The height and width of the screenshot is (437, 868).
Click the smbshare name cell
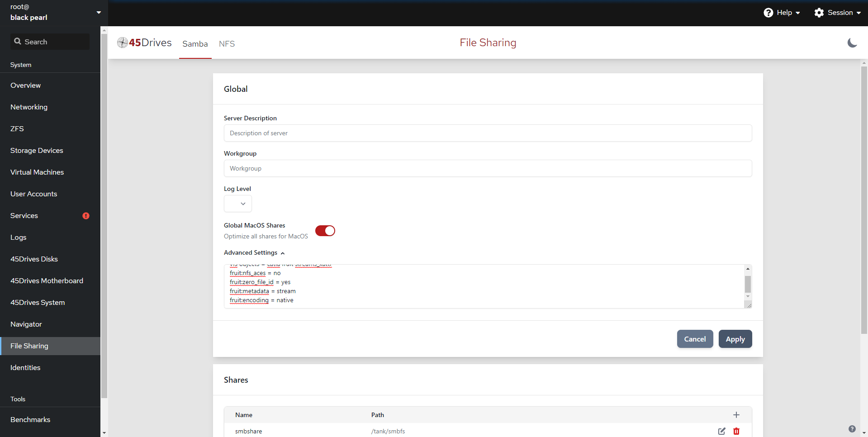248,432
